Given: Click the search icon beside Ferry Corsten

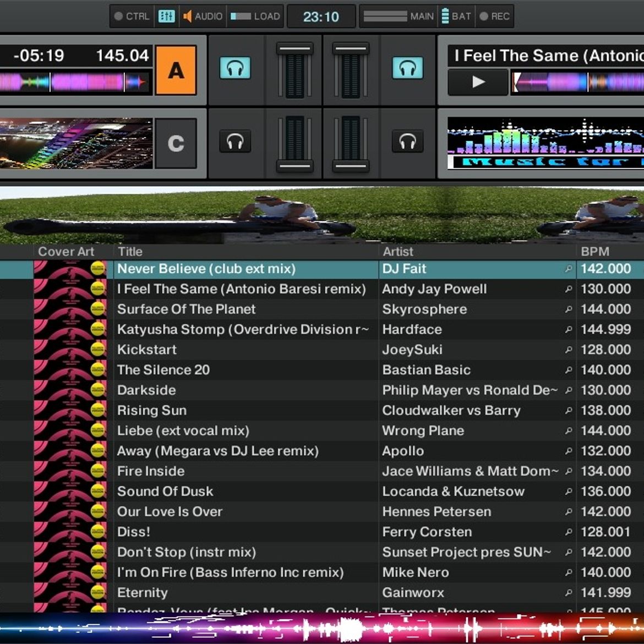Looking at the screenshot, I should [x=568, y=532].
